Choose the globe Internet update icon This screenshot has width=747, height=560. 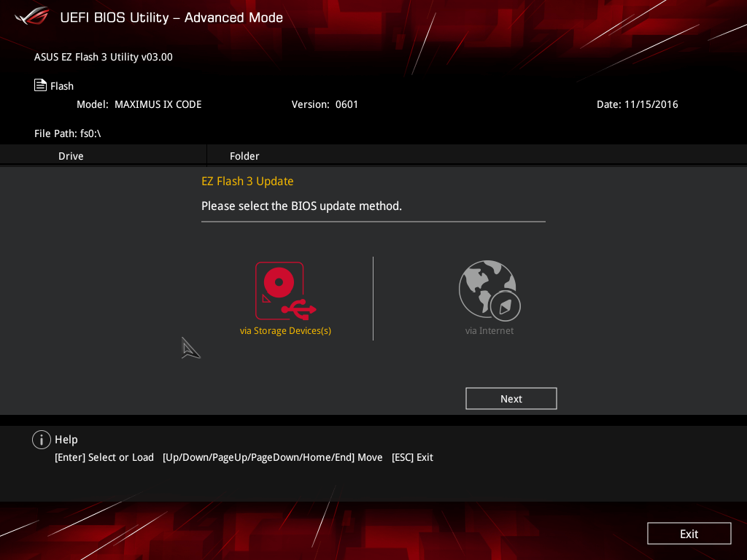(489, 290)
